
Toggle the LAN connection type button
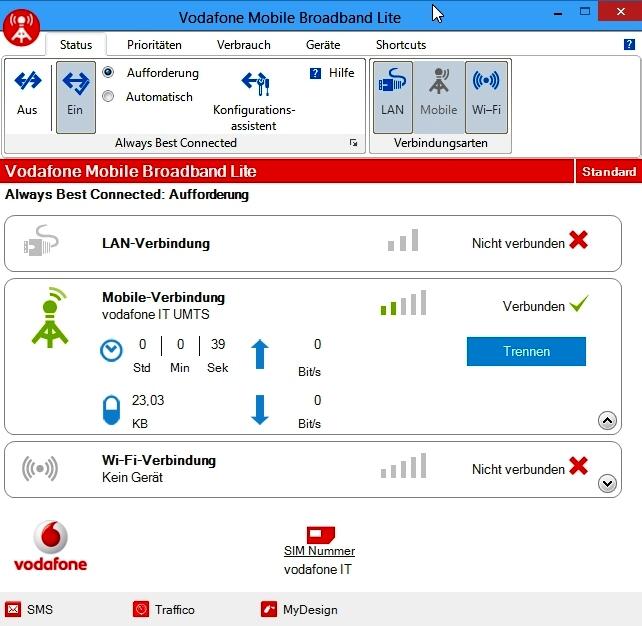pos(393,97)
